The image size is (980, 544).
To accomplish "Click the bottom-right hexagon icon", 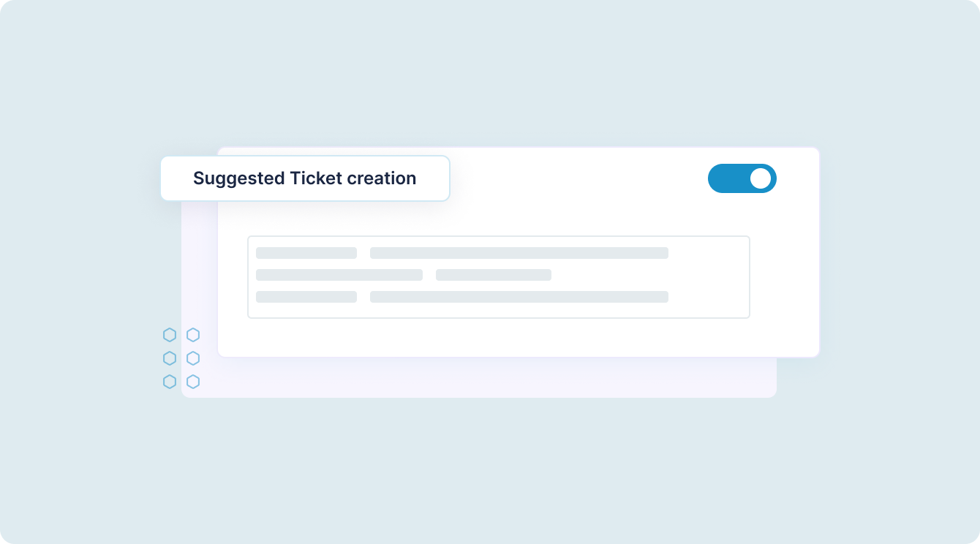I will [x=193, y=382].
